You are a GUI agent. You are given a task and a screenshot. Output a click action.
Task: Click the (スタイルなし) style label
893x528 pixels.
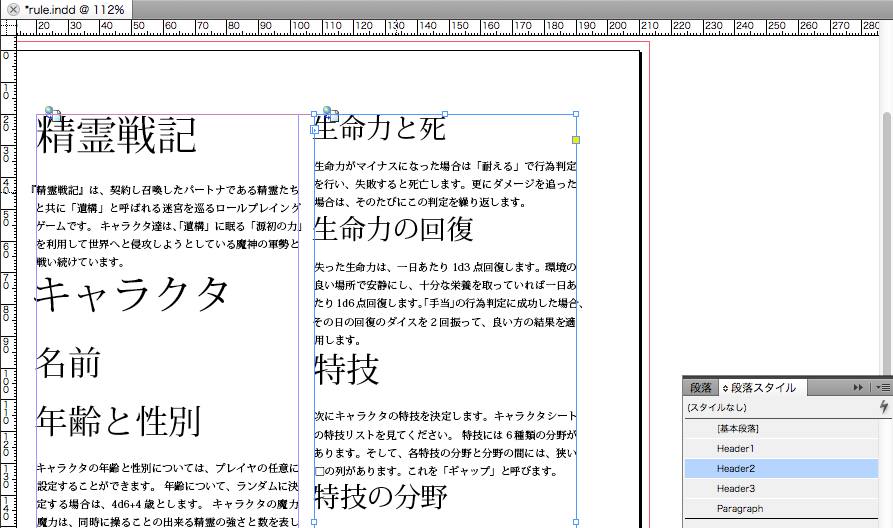[x=716, y=407]
